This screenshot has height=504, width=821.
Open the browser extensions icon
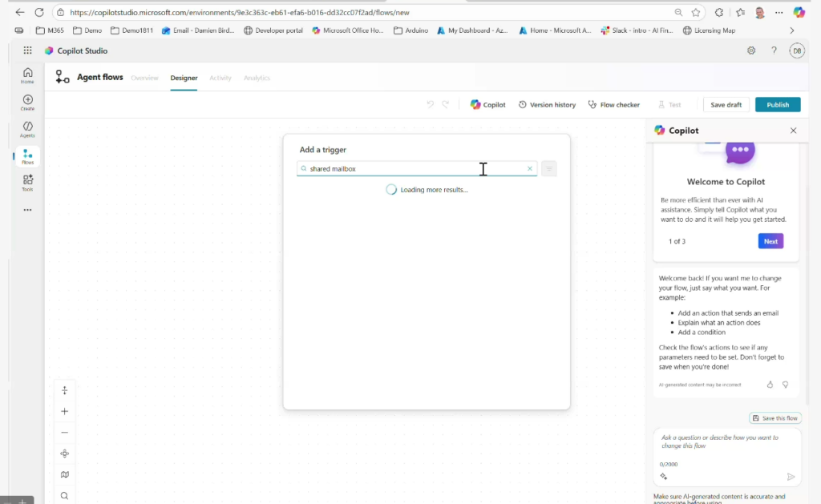pyautogui.click(x=719, y=12)
